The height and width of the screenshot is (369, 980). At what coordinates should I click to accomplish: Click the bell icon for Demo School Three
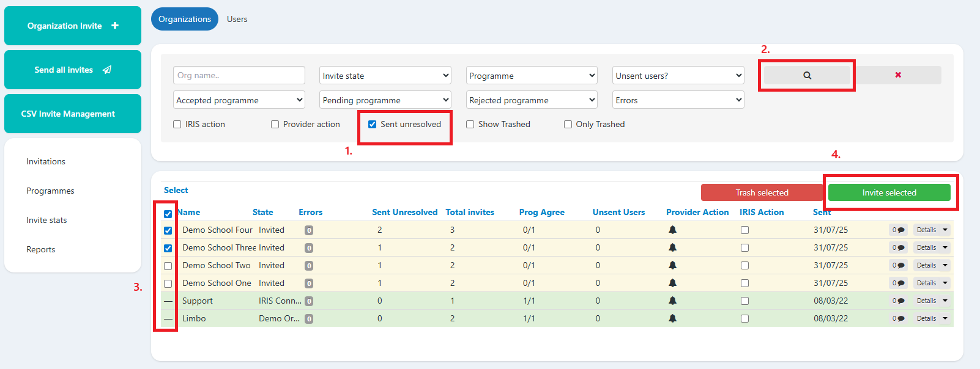pos(672,247)
